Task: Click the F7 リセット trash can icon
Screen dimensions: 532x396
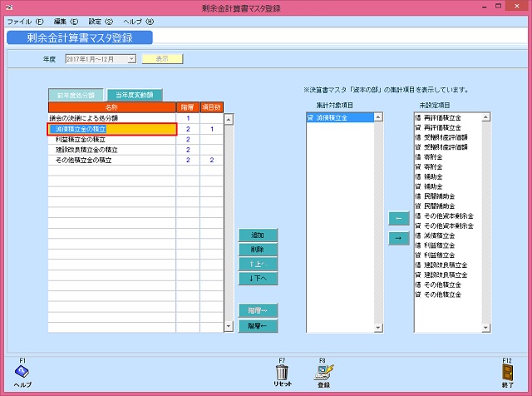Action: (283, 372)
